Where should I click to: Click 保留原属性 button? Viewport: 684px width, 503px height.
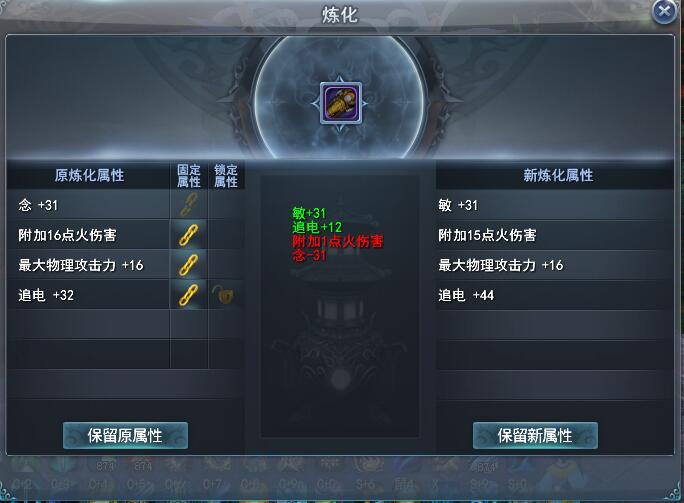125,435
